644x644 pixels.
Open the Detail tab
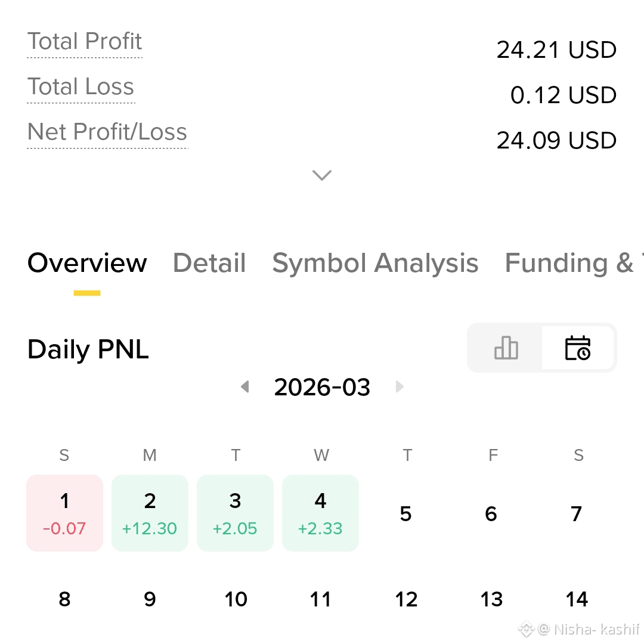[209, 263]
